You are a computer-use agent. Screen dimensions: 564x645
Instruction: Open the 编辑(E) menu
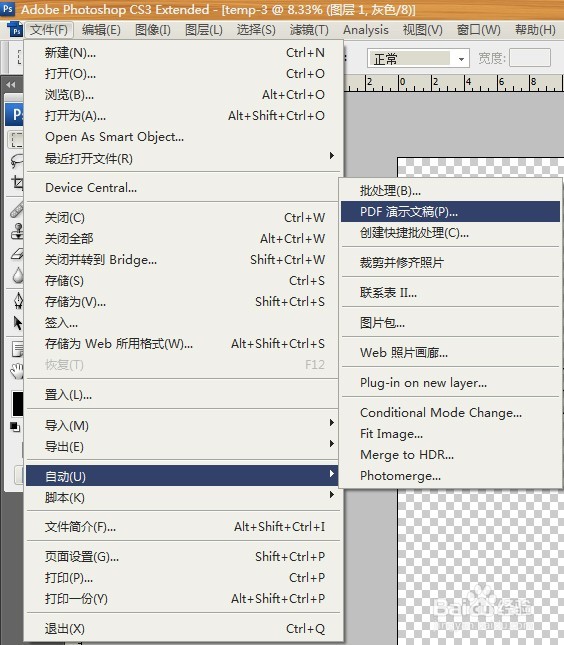[101, 30]
